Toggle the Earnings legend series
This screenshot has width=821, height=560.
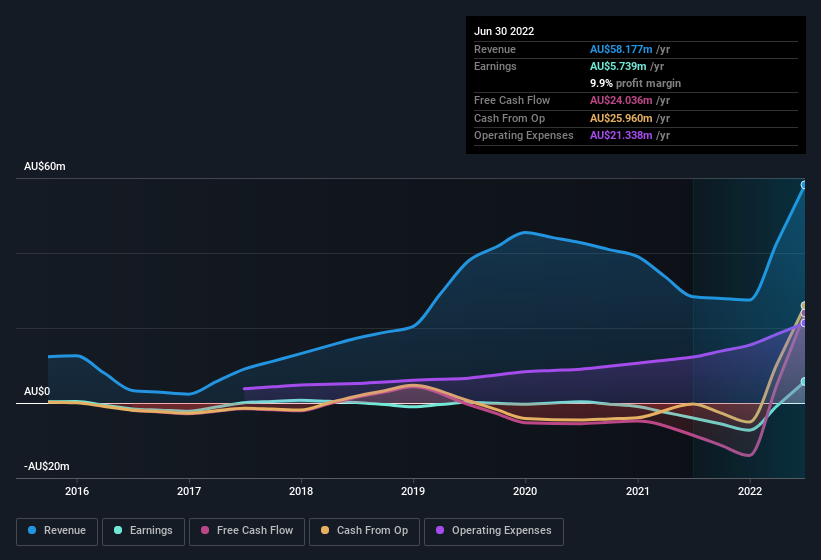tap(142, 531)
